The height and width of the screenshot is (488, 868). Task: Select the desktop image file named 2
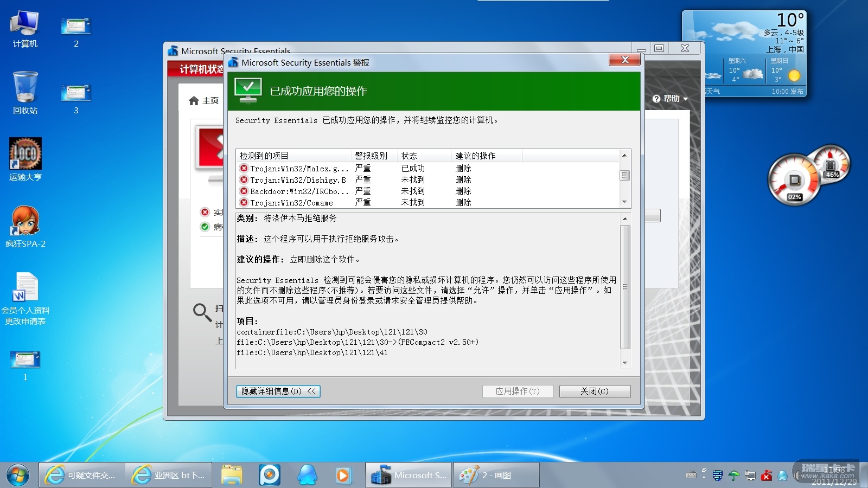point(76,31)
